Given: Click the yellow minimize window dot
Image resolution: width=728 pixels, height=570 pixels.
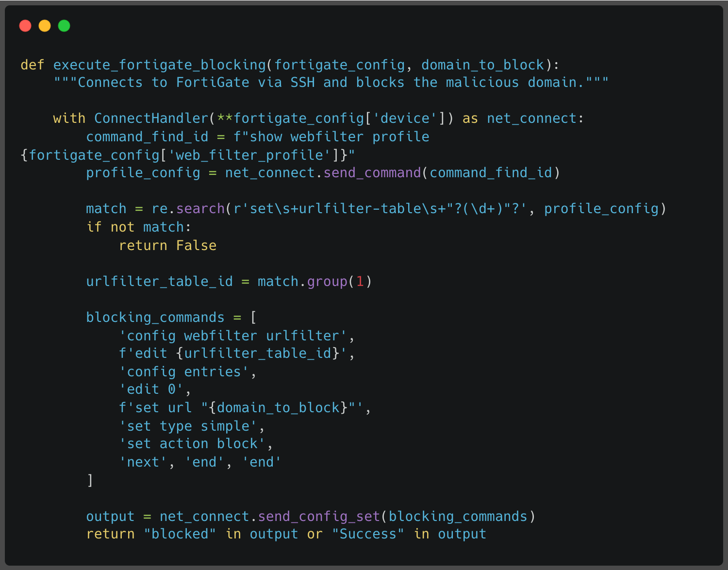Looking at the screenshot, I should point(45,26).
